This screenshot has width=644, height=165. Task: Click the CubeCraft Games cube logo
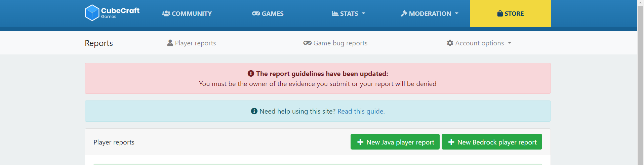click(x=92, y=13)
